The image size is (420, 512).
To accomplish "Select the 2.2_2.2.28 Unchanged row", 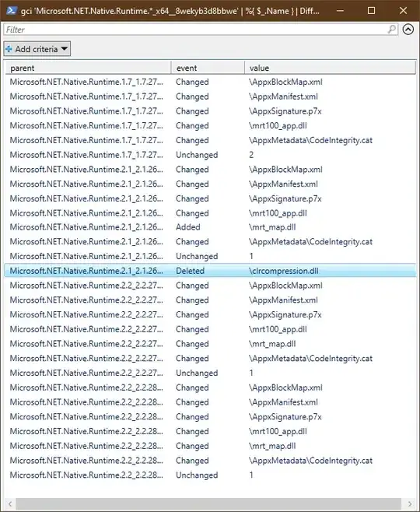I will tap(210, 475).
